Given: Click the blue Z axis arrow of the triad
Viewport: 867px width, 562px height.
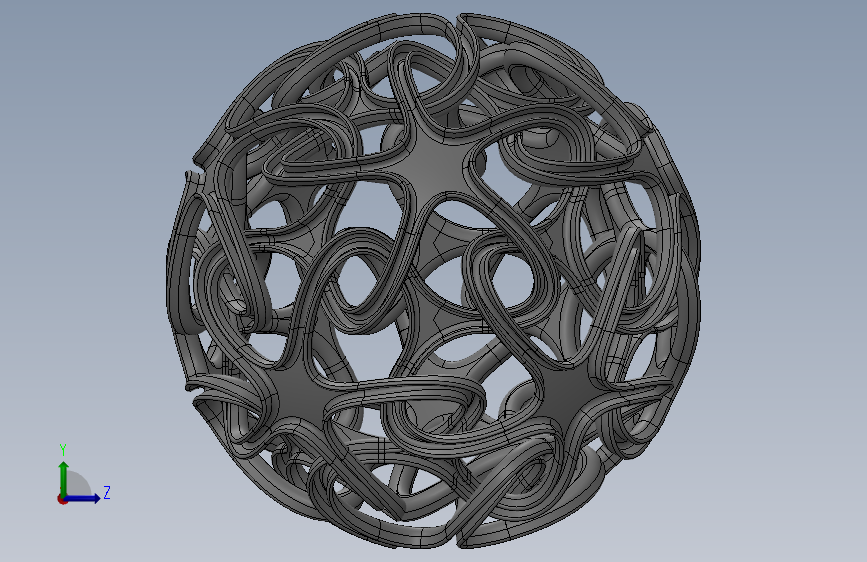Looking at the screenshot, I should coord(83,498).
